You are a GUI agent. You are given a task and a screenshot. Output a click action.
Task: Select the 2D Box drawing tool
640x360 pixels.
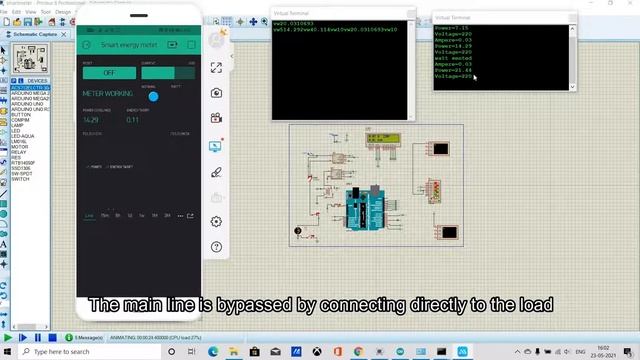(x=4, y=204)
